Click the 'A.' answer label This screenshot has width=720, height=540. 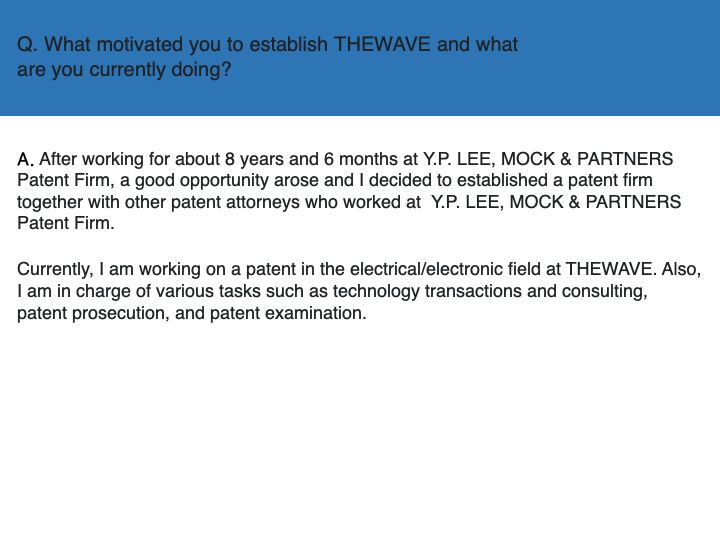[x=25, y=159]
